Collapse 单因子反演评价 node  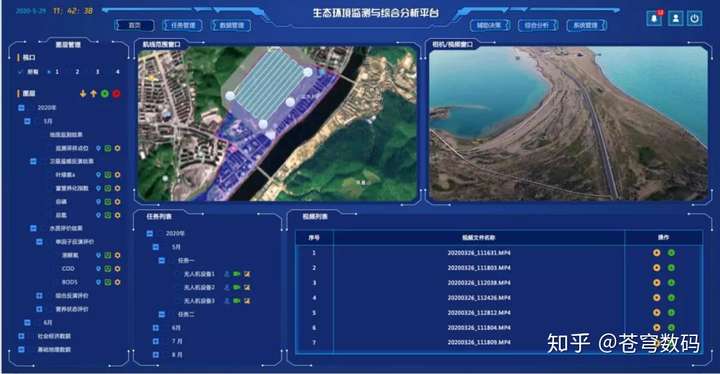(39, 242)
